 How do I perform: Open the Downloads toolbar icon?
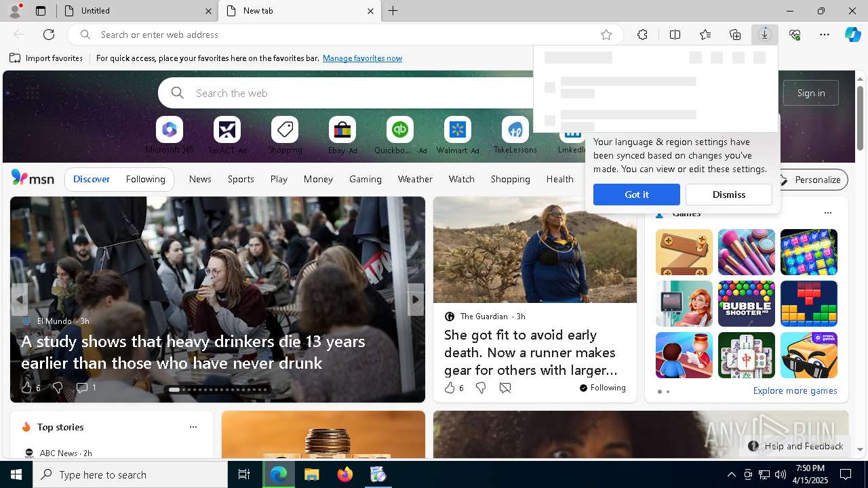pos(765,35)
